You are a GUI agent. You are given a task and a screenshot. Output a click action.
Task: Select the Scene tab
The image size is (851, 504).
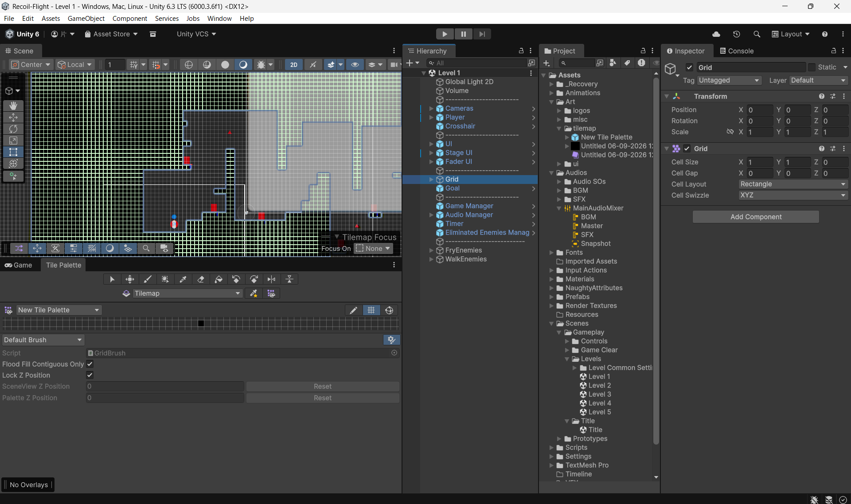20,51
